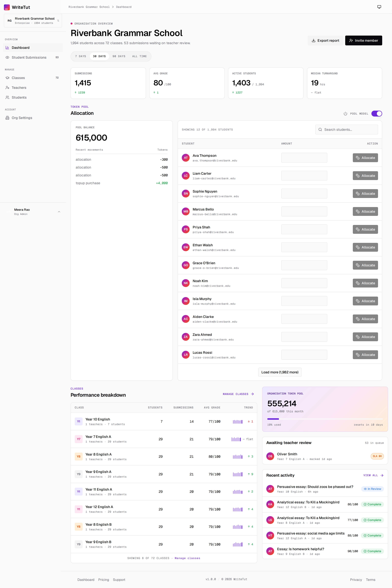This screenshot has width=392, height=588.
Task: Select the 7 Days range tab
Action: point(80,56)
